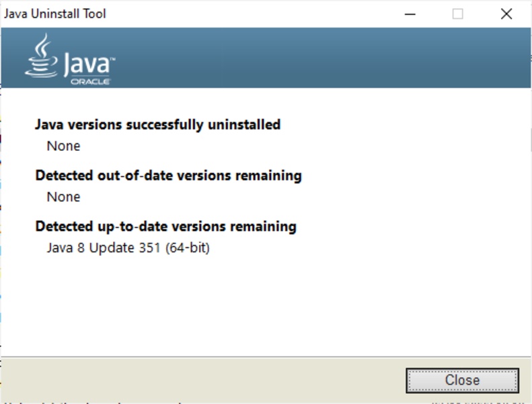Click the empty title bar space

256,13
